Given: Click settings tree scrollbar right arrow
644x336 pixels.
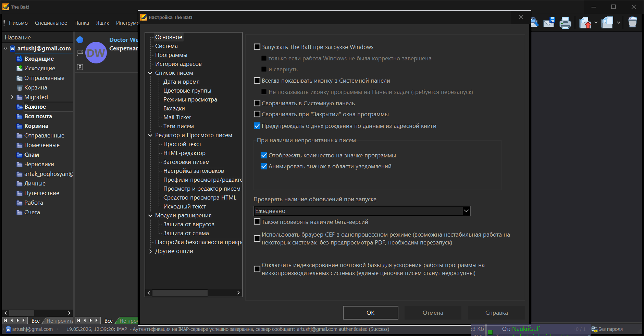Looking at the screenshot, I should click(x=238, y=293).
